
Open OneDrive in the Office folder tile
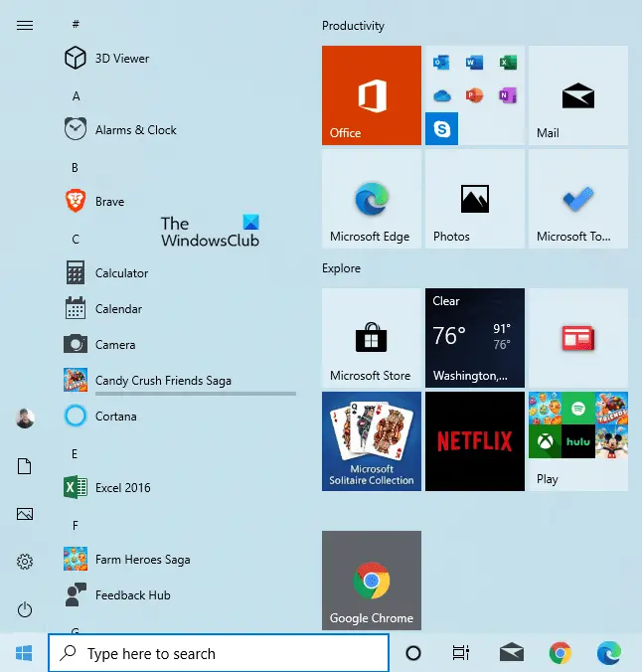(441, 95)
